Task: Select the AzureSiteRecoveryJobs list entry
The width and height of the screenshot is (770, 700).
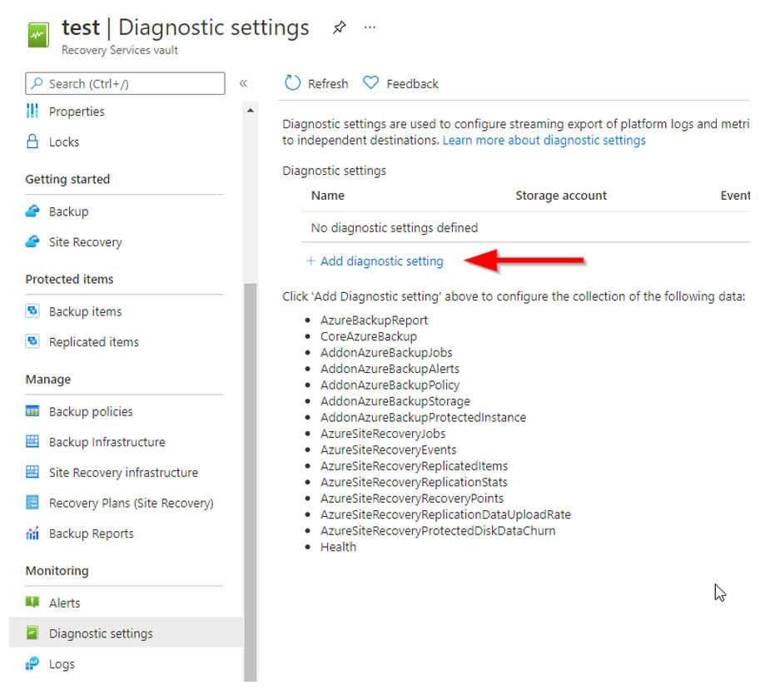Action: click(x=383, y=434)
